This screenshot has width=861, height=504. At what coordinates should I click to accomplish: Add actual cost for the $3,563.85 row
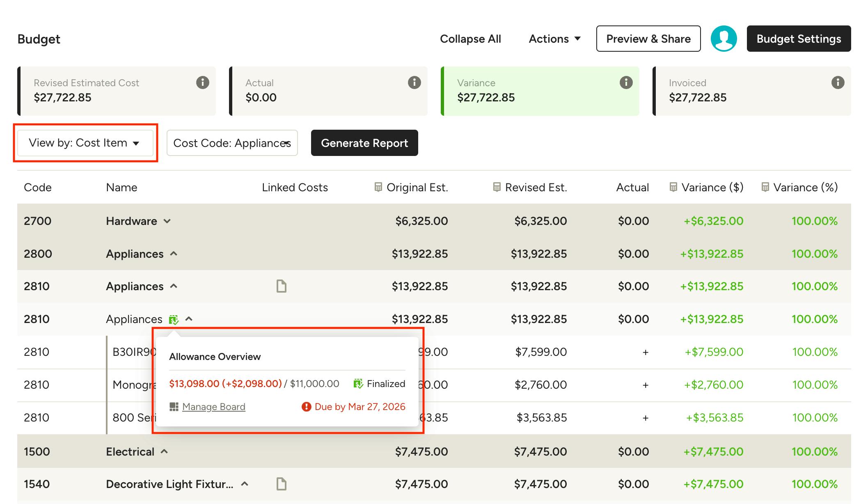click(x=646, y=418)
